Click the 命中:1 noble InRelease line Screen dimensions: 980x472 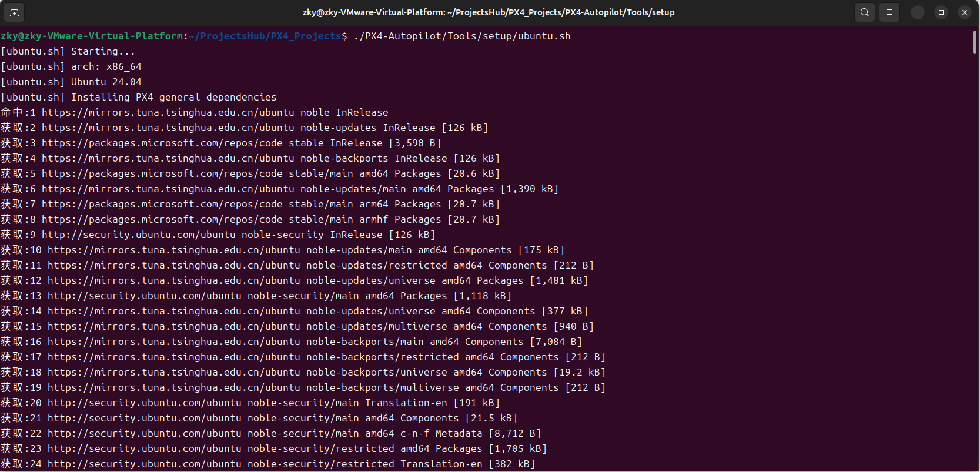tap(195, 112)
